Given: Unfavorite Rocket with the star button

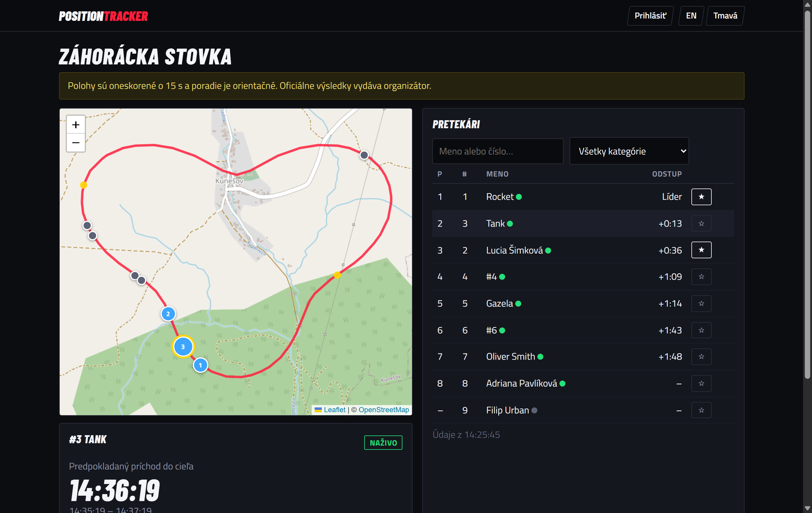Looking at the screenshot, I should [x=701, y=197].
